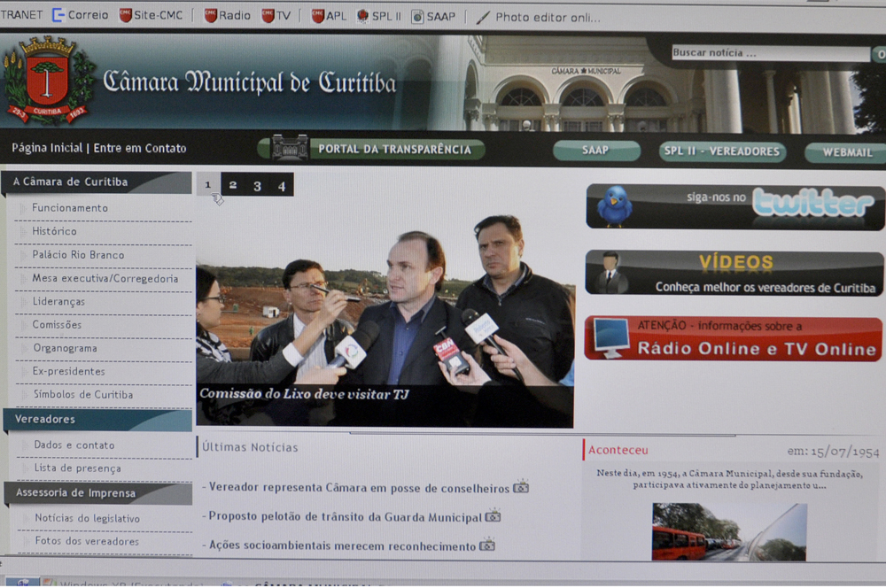886x588 pixels.
Task: Click the camera icon beside Ações socioambientais news
Action: [x=486, y=547]
